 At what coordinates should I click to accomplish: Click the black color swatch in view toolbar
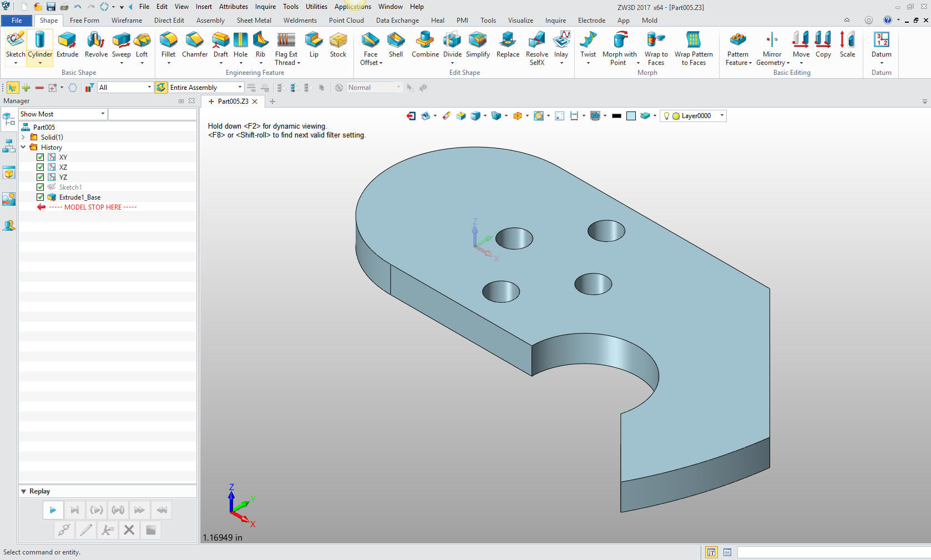[616, 116]
